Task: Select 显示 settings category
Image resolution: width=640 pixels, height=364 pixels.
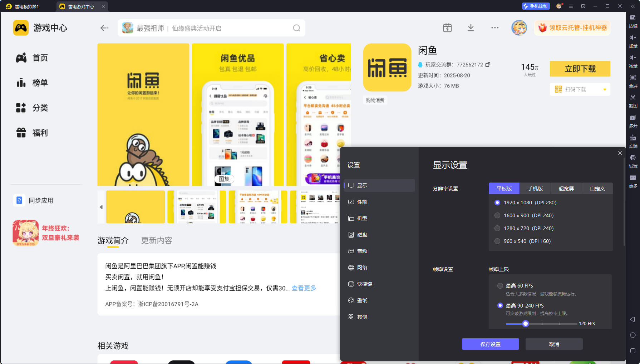Action: point(379,185)
